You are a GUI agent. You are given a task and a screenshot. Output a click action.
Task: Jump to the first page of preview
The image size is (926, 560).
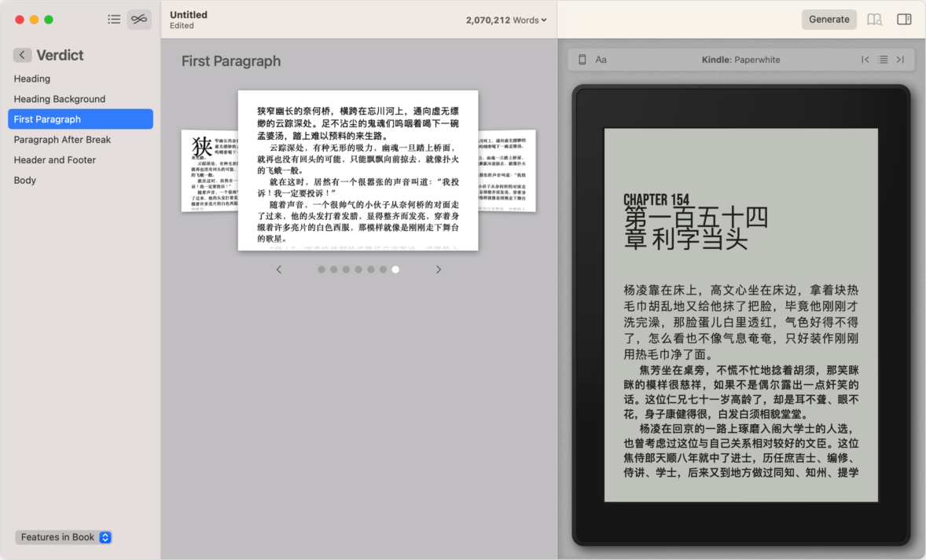865,60
